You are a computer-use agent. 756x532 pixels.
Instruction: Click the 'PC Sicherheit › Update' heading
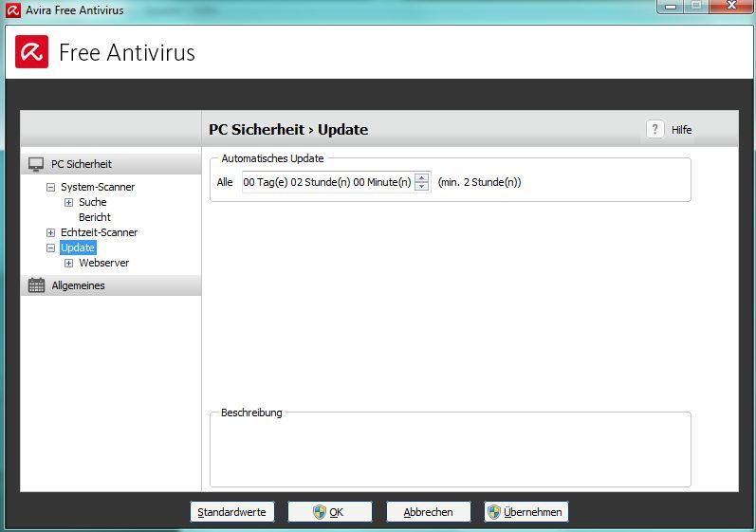288,130
